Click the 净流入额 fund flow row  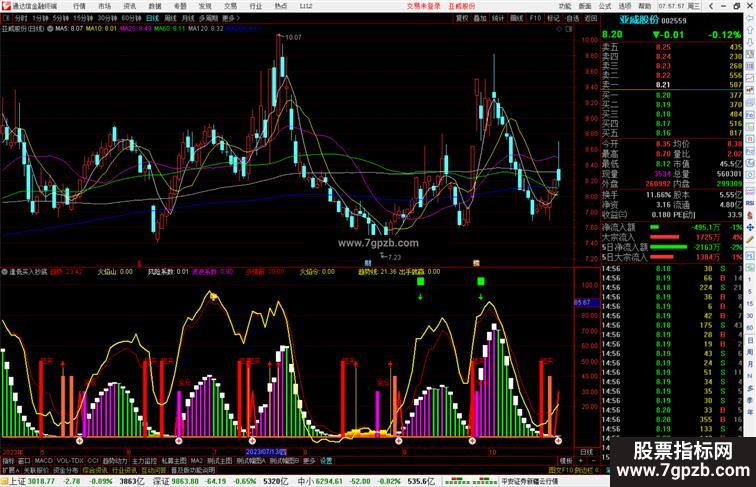[672, 227]
